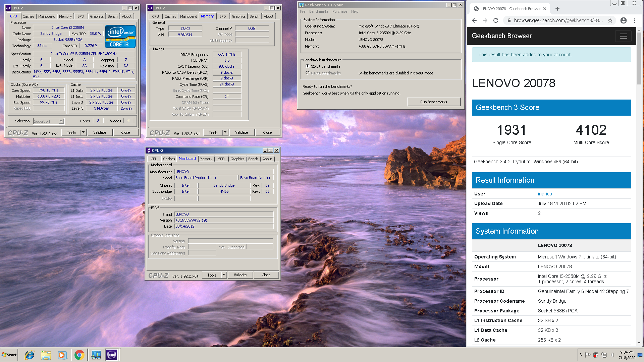The height and width of the screenshot is (362, 644).
Task: Open Purchase menu in Geekbench
Action: click(x=340, y=11)
